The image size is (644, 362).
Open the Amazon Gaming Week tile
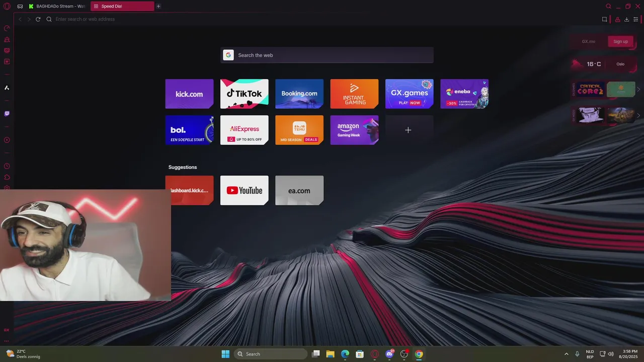pos(354,130)
